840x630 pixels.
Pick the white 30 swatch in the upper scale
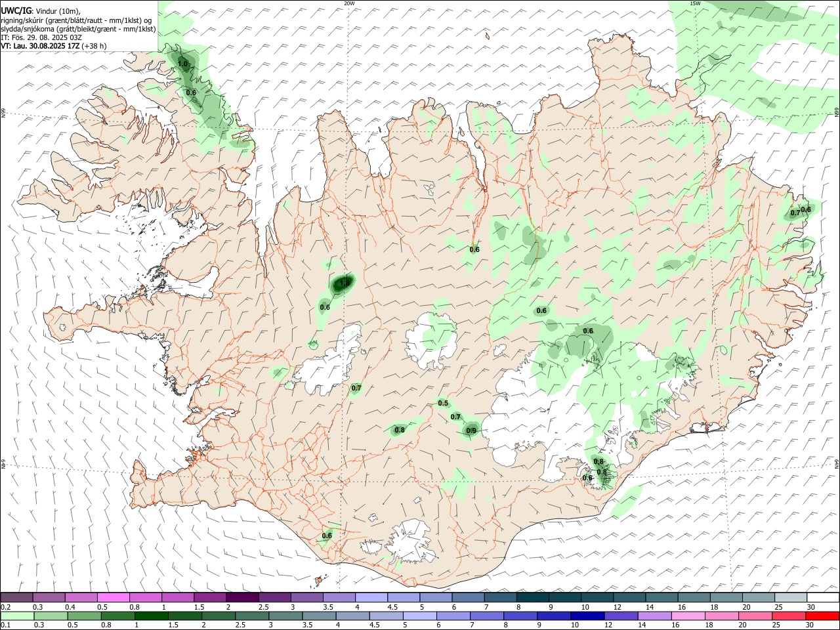point(823,598)
